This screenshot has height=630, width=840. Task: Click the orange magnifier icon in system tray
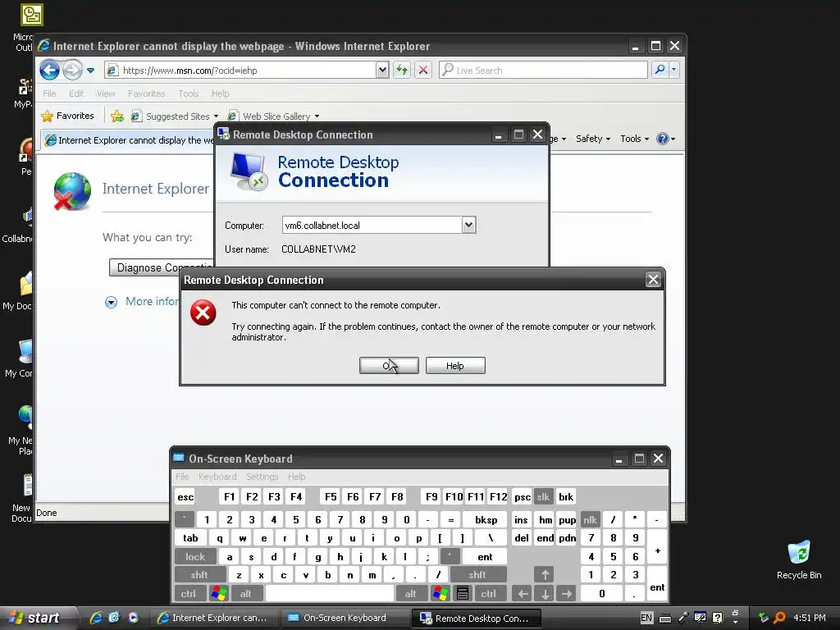[x=779, y=618]
